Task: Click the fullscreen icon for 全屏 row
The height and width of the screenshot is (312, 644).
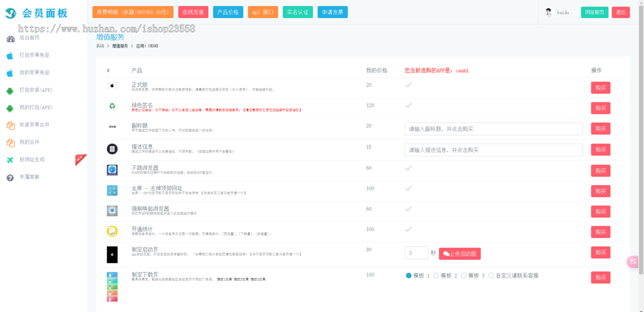Action: 112,190
